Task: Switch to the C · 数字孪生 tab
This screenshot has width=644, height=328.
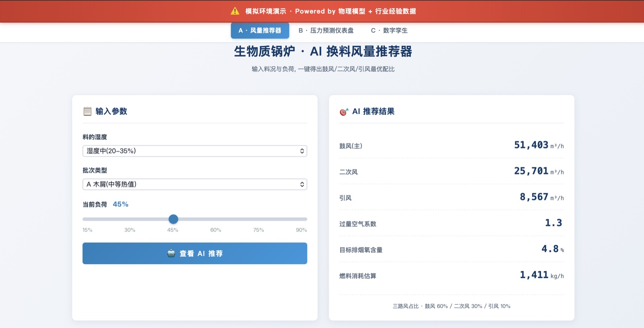Action: tap(389, 31)
